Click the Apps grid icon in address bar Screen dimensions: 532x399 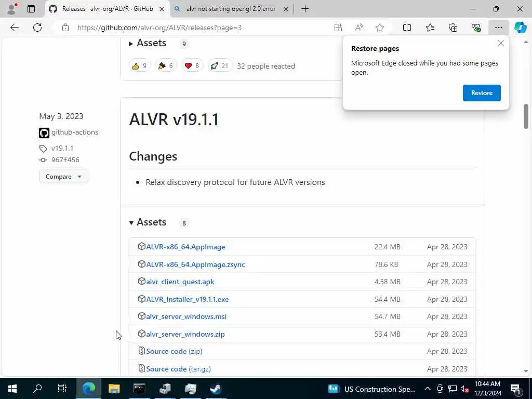338,28
